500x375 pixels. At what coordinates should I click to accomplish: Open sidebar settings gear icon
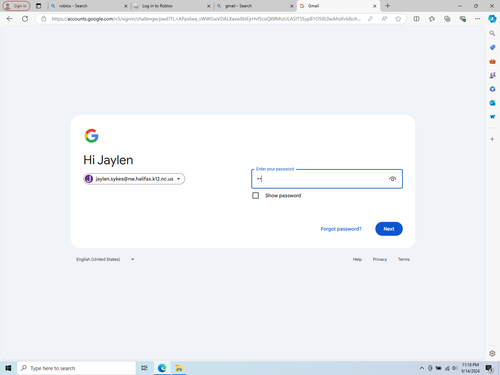pyautogui.click(x=492, y=353)
